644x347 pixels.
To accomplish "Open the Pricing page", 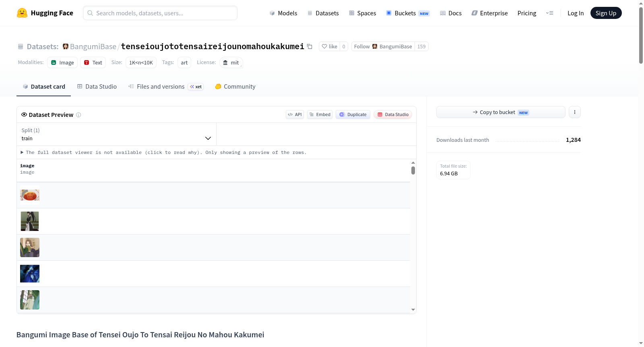I will click(x=527, y=13).
